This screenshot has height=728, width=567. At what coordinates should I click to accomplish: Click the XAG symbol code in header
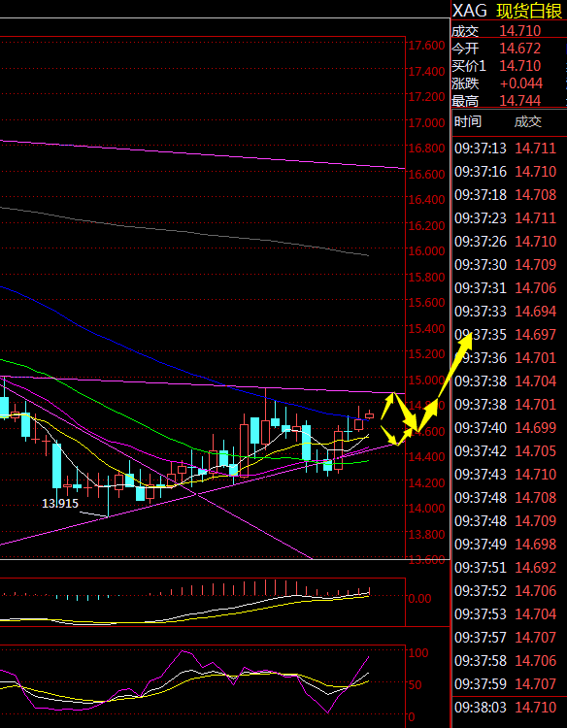(470, 11)
